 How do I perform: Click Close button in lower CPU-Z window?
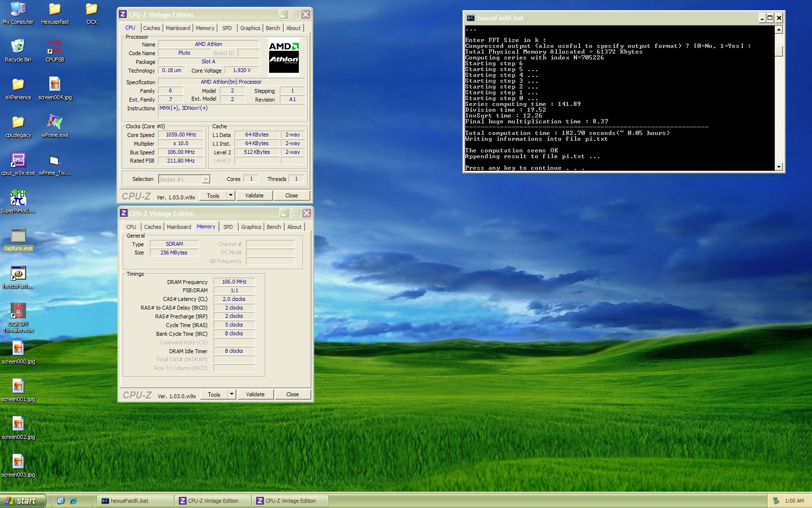(x=292, y=394)
